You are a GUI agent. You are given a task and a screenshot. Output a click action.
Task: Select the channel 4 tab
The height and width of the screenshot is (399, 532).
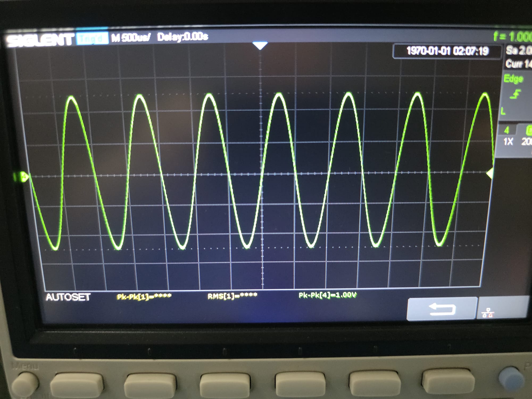507,130
